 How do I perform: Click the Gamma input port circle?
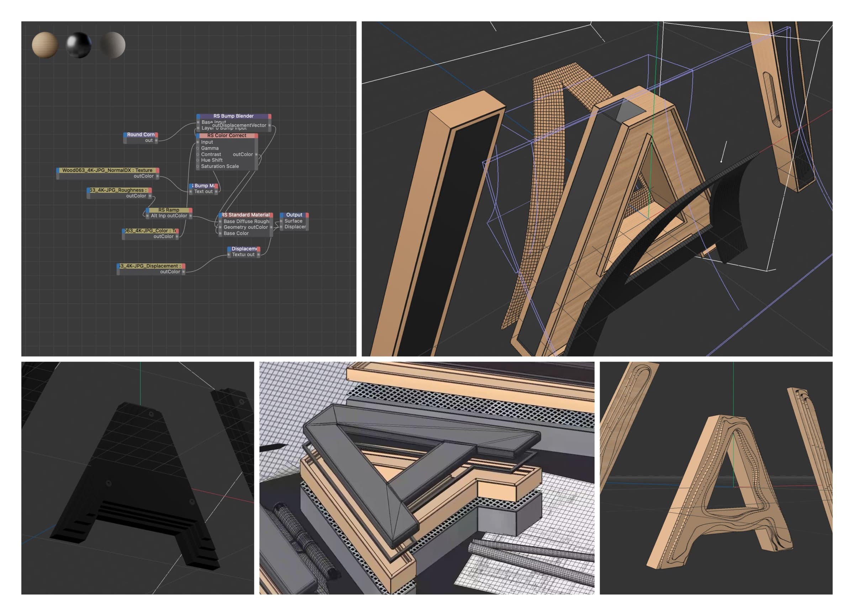point(198,148)
